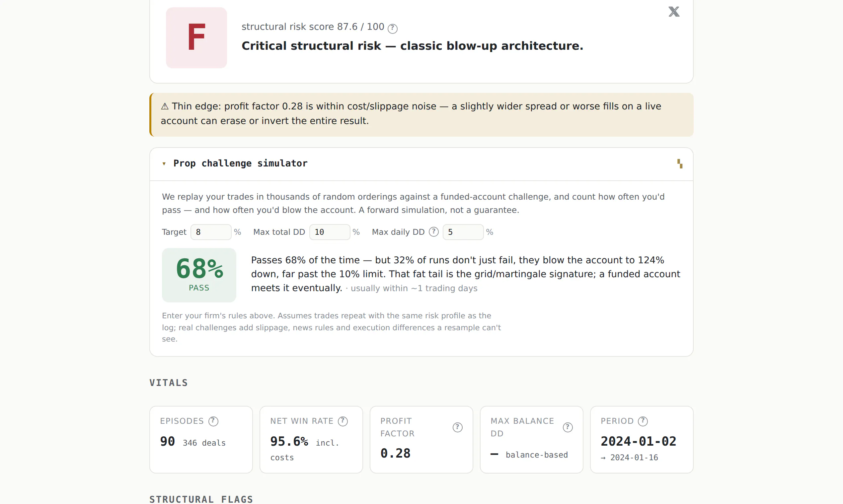Click the X share icon at top right
Screen dimensions: 843x504
pos(674,12)
